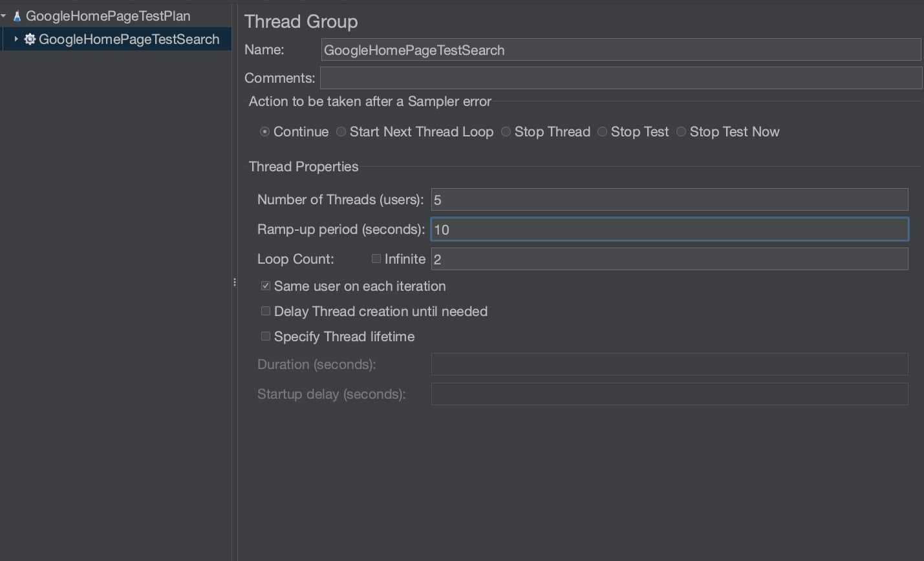Select the Continue radio button
This screenshot has width=924, height=561.
264,132
